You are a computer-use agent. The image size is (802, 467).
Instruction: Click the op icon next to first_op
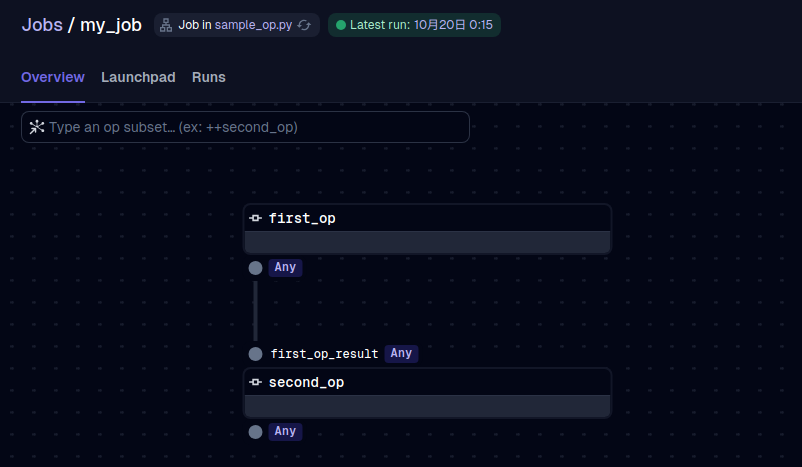pos(255,218)
